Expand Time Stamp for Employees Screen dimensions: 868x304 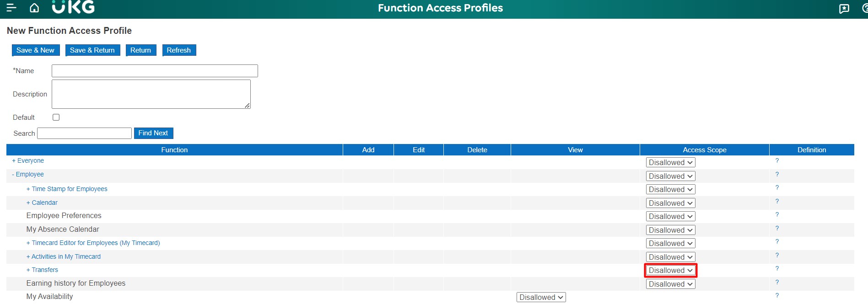pyautogui.click(x=67, y=189)
